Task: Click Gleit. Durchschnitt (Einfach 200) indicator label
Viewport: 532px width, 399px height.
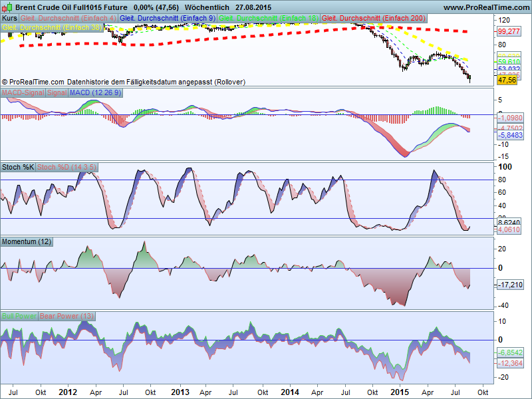Action: pos(374,19)
